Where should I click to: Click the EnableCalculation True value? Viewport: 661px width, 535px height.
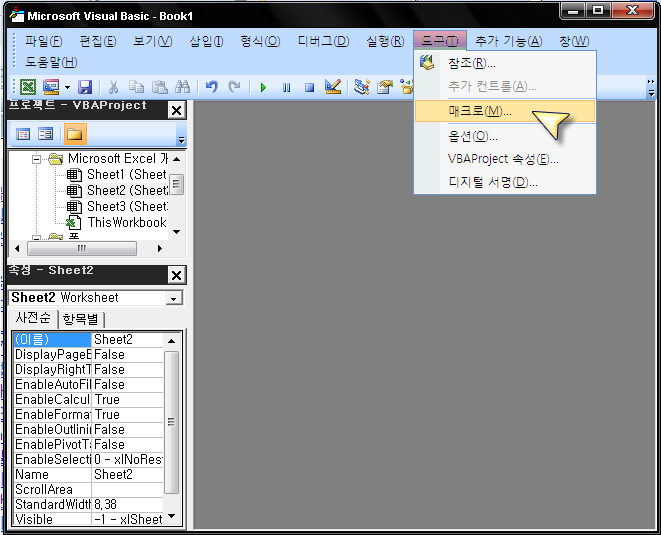tap(127, 400)
